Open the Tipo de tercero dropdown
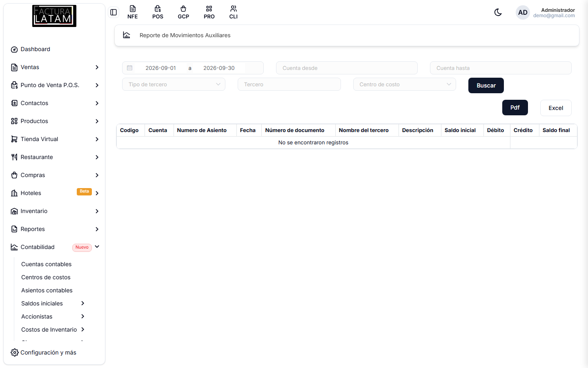Screen dimensions: 588x368 [x=174, y=84]
